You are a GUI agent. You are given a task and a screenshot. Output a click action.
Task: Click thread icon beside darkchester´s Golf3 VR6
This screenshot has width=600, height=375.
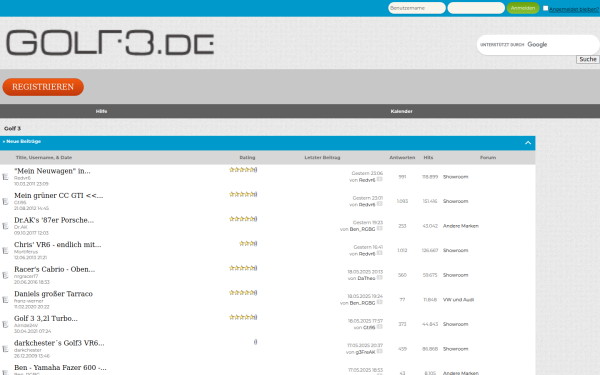click(x=5, y=349)
